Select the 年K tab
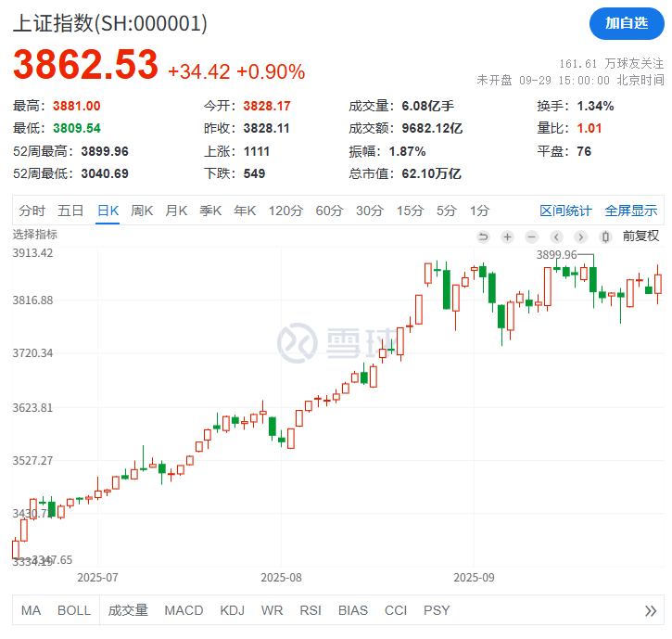The image size is (672, 639). [x=245, y=211]
